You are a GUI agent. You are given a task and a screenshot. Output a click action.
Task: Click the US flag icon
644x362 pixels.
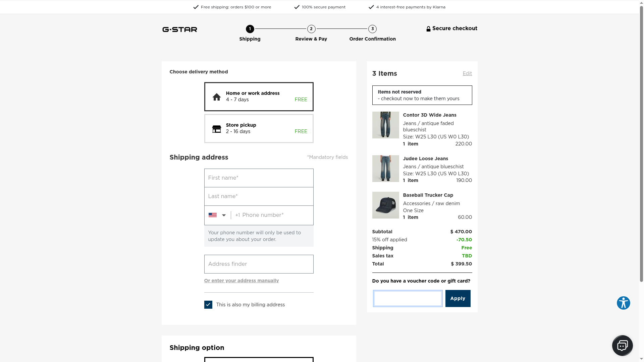point(213,215)
